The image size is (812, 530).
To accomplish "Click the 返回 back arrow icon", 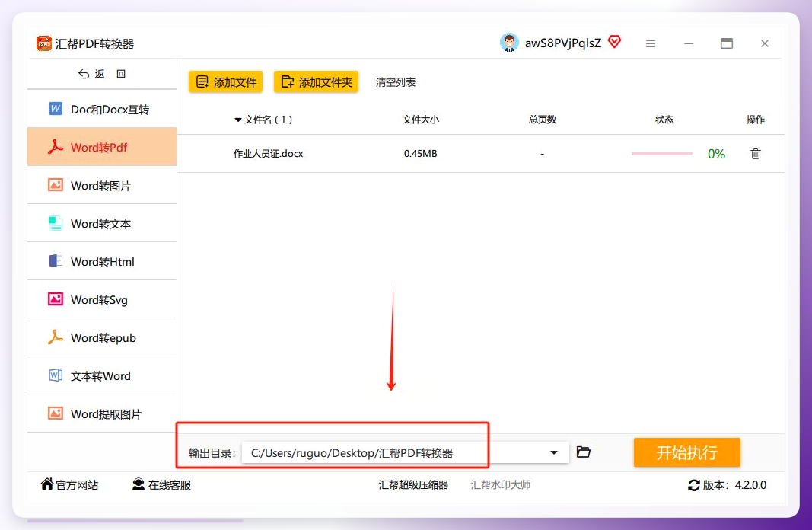I will coord(84,74).
